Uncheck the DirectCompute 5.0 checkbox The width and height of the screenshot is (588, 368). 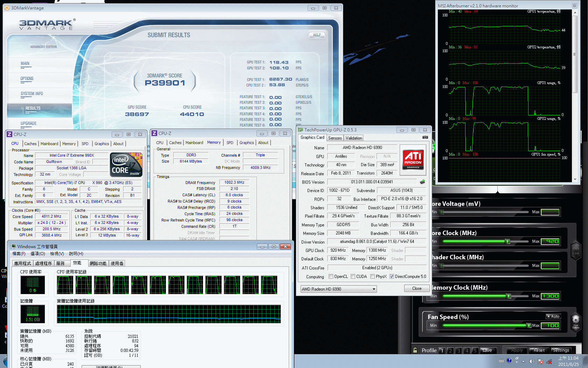coord(392,277)
